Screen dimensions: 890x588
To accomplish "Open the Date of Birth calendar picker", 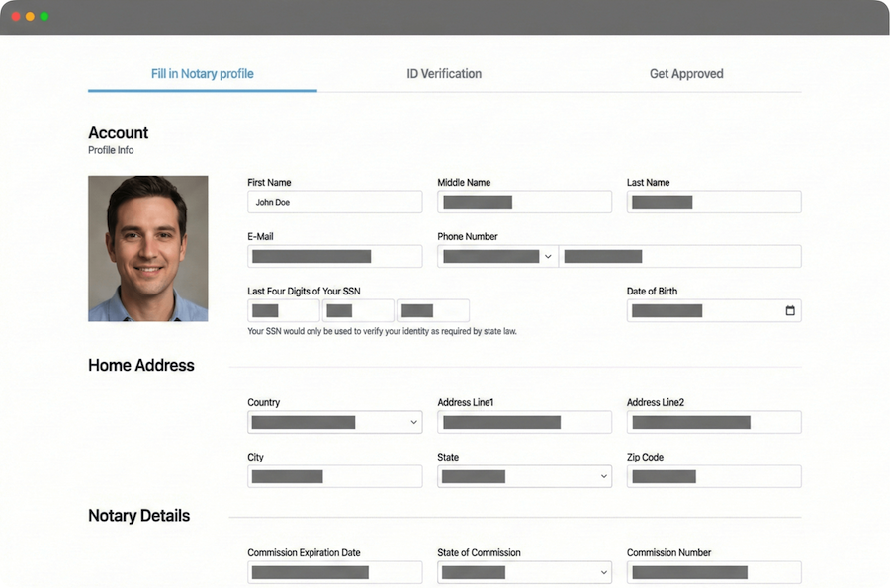I will (789, 311).
